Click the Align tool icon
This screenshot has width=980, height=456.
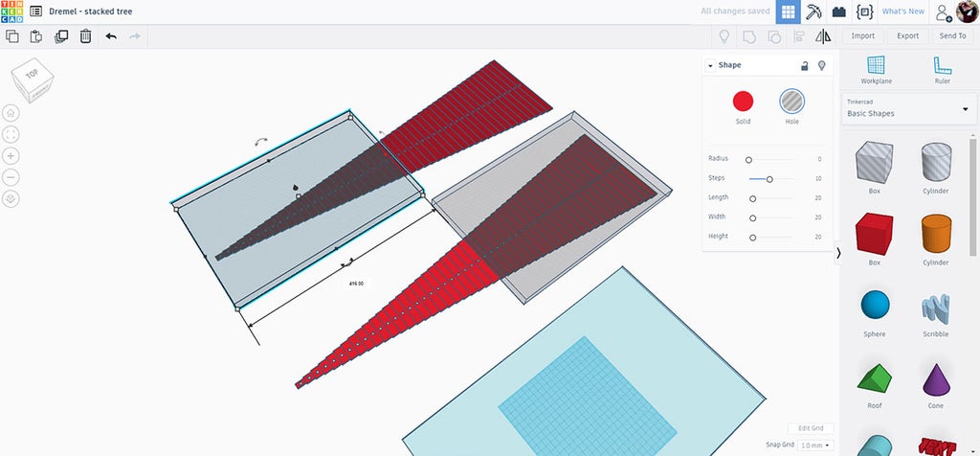click(x=799, y=36)
